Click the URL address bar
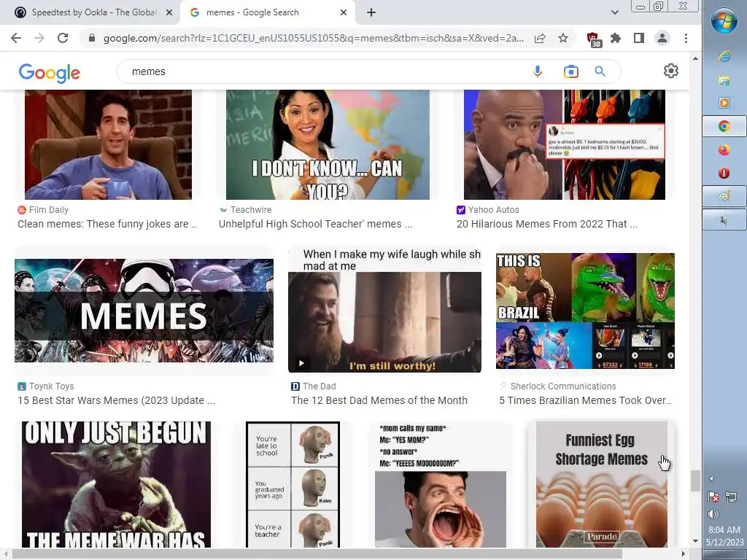The width and height of the screenshot is (747, 560). pos(314,38)
